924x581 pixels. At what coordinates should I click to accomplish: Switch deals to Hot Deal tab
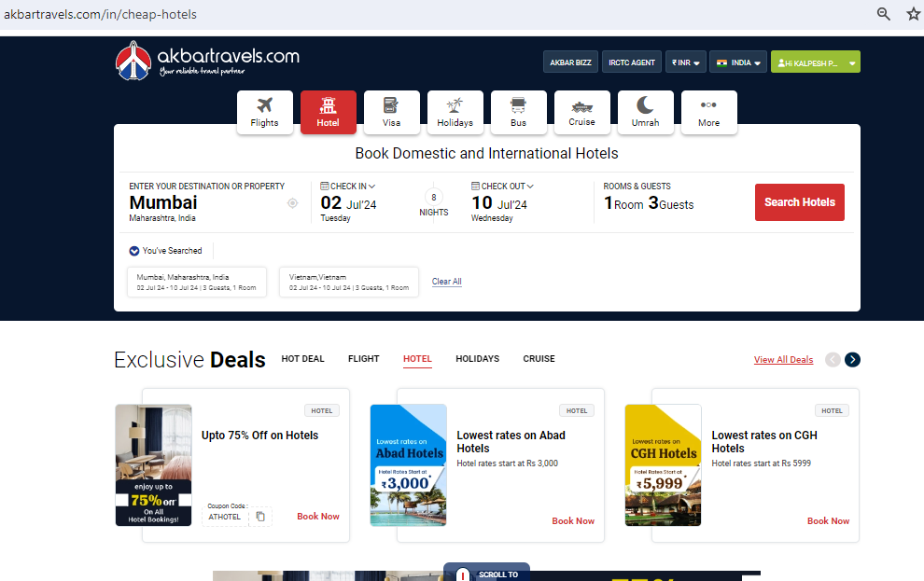(x=303, y=358)
